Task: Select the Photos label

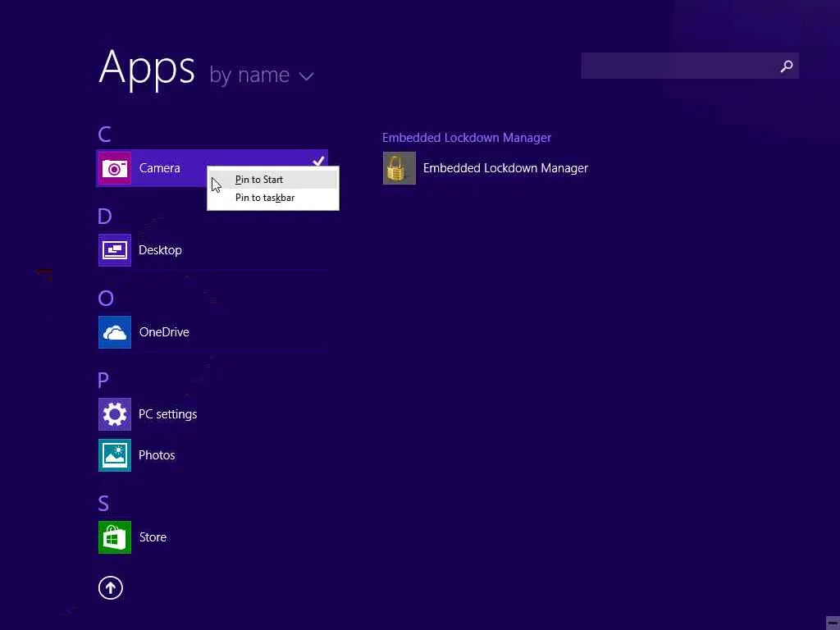Action: tap(157, 455)
